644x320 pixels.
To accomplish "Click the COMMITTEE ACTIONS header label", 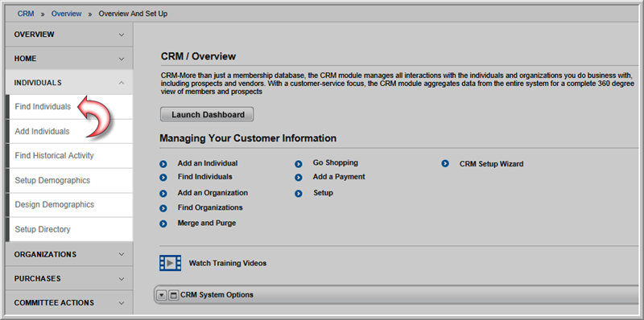I will click(x=54, y=303).
